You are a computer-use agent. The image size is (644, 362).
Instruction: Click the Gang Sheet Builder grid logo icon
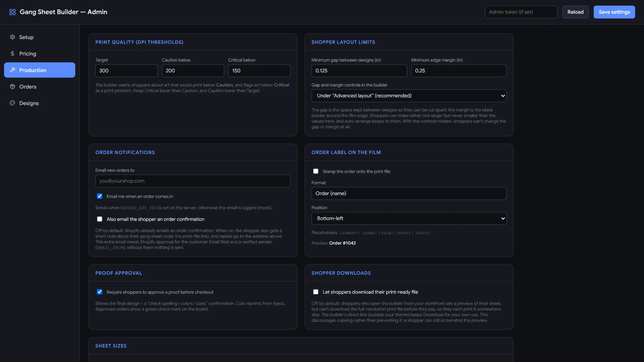12,12
